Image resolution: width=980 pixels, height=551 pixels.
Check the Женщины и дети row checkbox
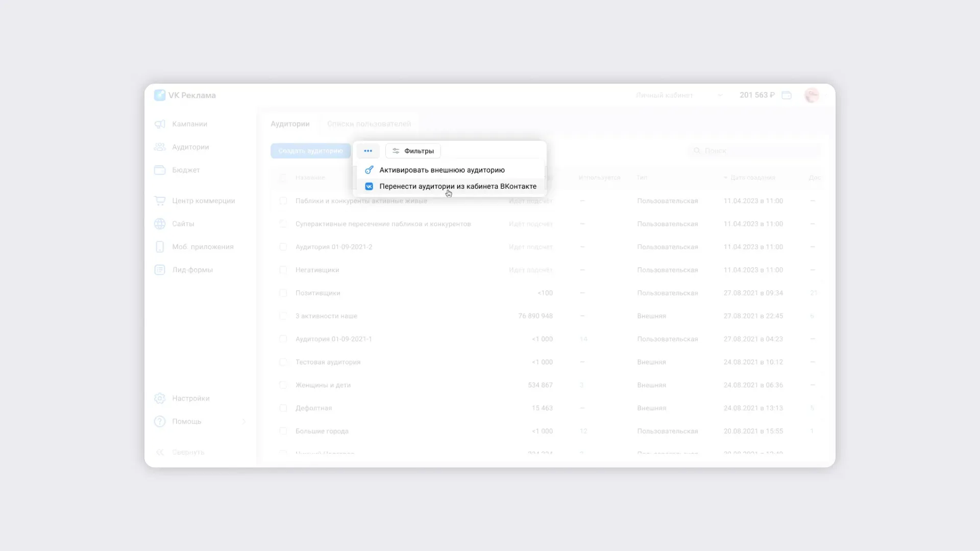(283, 385)
